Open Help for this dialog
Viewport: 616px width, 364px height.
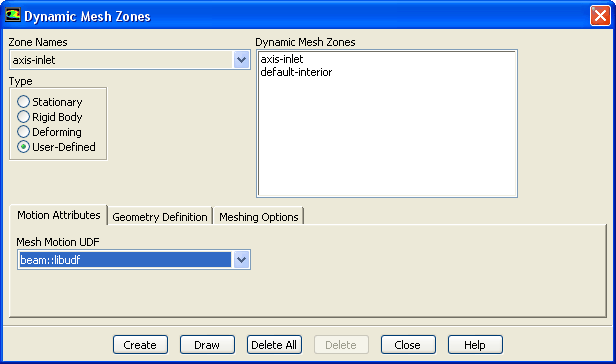coord(475,345)
